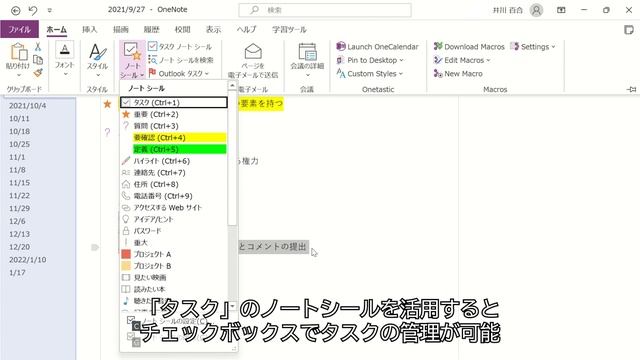Click タスク ノート シール checkbox button

(180, 47)
